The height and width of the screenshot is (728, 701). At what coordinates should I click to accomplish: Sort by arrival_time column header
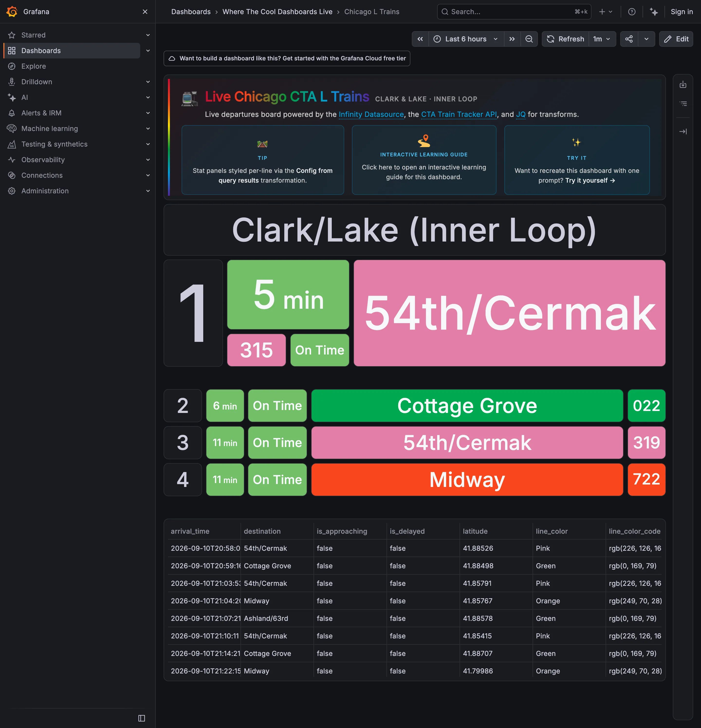click(x=190, y=531)
